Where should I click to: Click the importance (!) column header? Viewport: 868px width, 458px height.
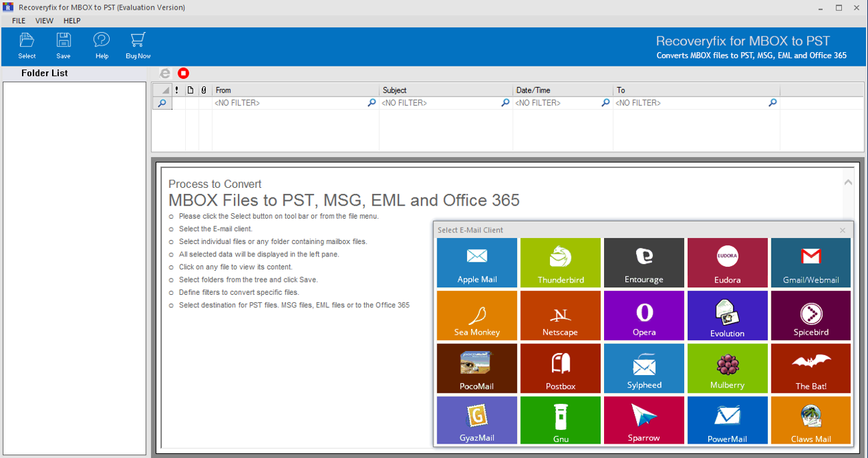coord(178,90)
